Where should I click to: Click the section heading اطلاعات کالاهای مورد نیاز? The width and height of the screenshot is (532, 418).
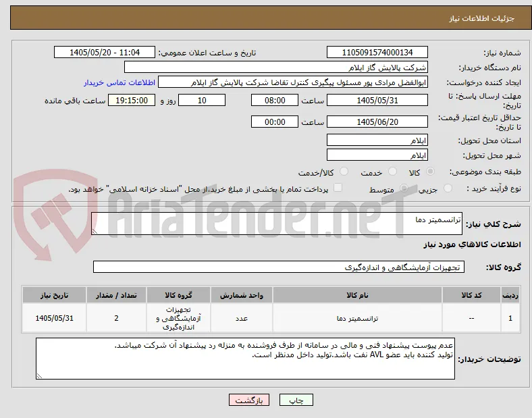pos(472,244)
